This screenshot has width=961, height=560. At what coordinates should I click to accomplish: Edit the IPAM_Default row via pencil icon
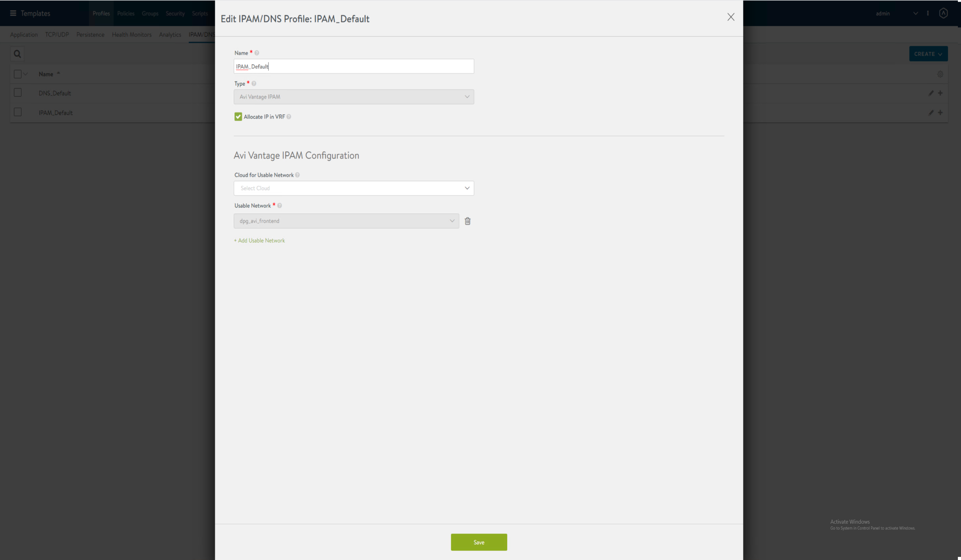(931, 112)
